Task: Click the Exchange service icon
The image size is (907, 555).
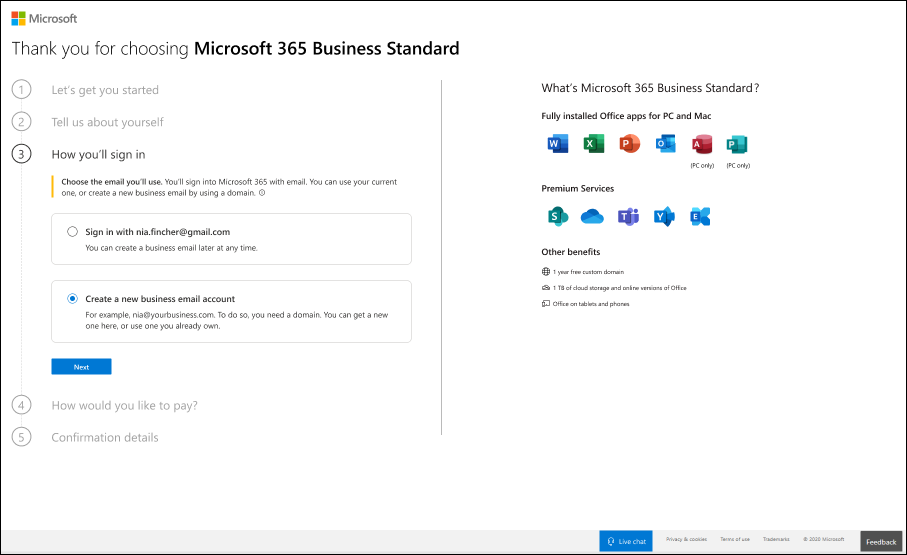Action: (700, 216)
